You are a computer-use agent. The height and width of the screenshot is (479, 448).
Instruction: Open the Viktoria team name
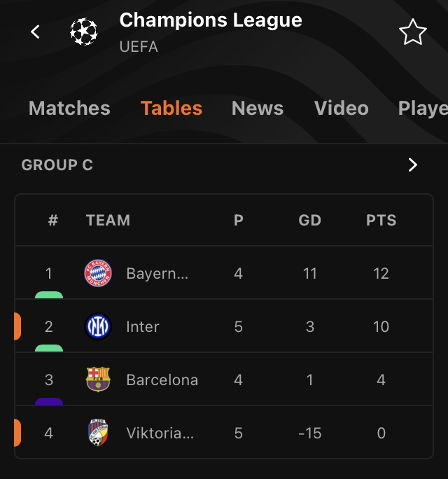tap(160, 433)
